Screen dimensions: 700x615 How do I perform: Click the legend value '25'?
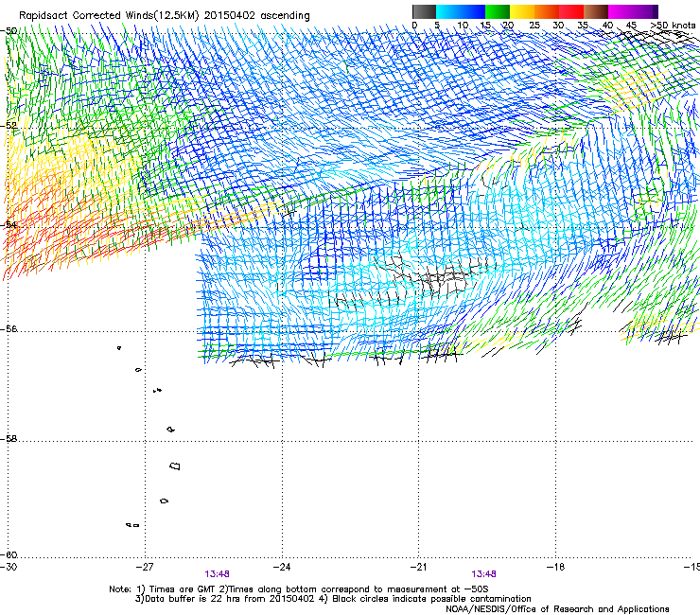(534, 25)
